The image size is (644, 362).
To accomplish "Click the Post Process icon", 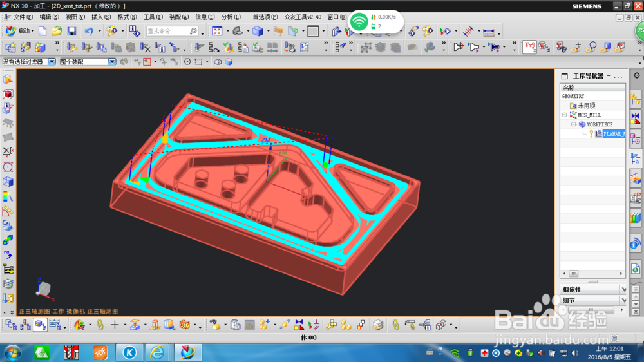I will pyautogui.click(x=290, y=47).
